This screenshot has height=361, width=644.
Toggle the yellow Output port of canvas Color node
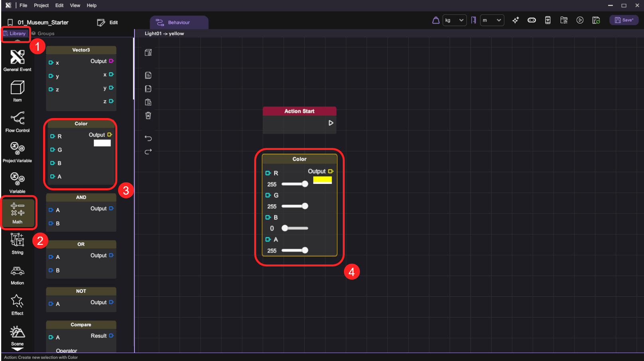(330, 171)
